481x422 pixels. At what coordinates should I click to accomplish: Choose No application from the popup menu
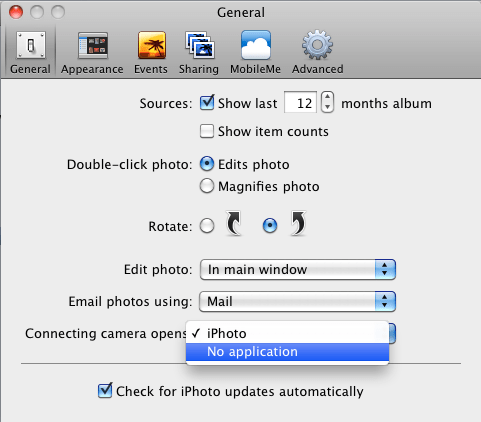pyautogui.click(x=287, y=352)
